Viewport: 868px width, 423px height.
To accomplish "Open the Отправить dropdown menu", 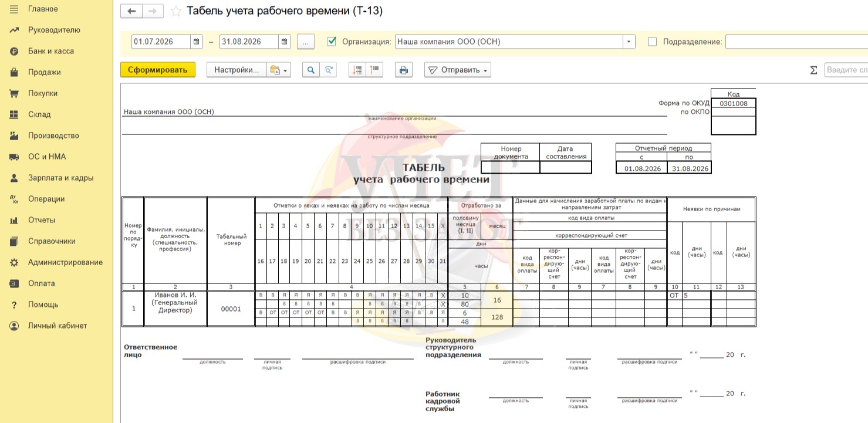I will click(458, 70).
